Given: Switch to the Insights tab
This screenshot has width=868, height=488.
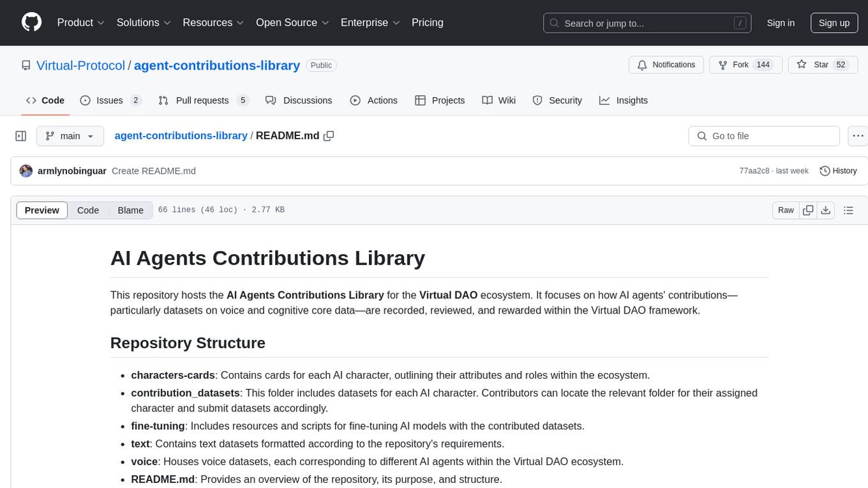Looking at the screenshot, I should tap(624, 100).
